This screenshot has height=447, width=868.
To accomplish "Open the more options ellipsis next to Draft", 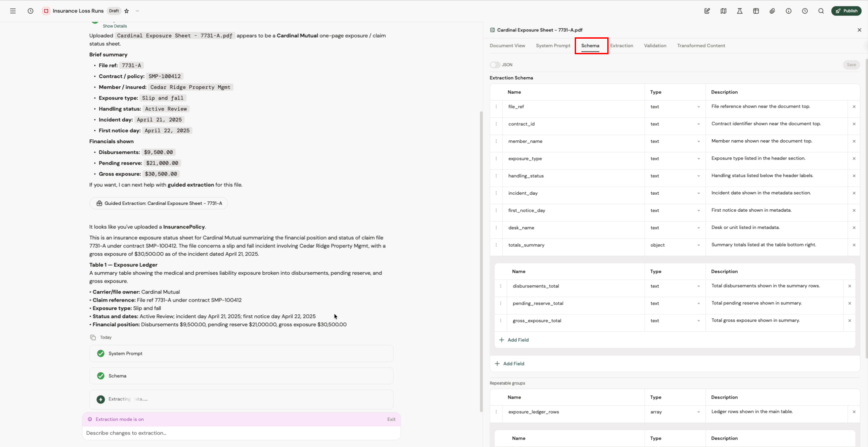I will pyautogui.click(x=137, y=11).
